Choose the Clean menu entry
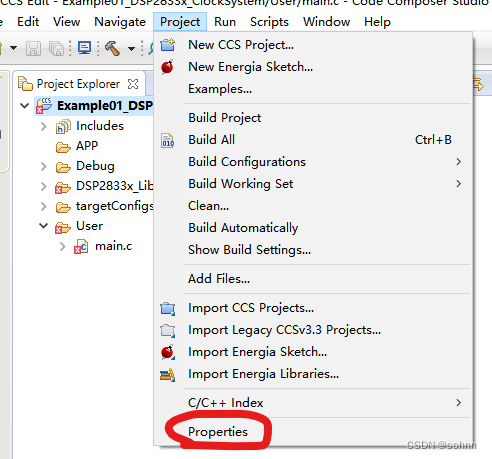Image resolution: width=492 pixels, height=459 pixels. coord(313,206)
